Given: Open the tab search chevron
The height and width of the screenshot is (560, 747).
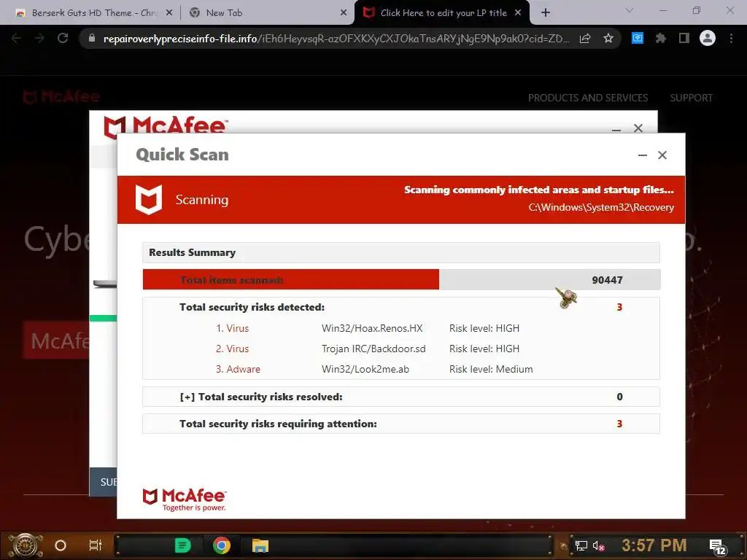Looking at the screenshot, I should coord(630,10).
